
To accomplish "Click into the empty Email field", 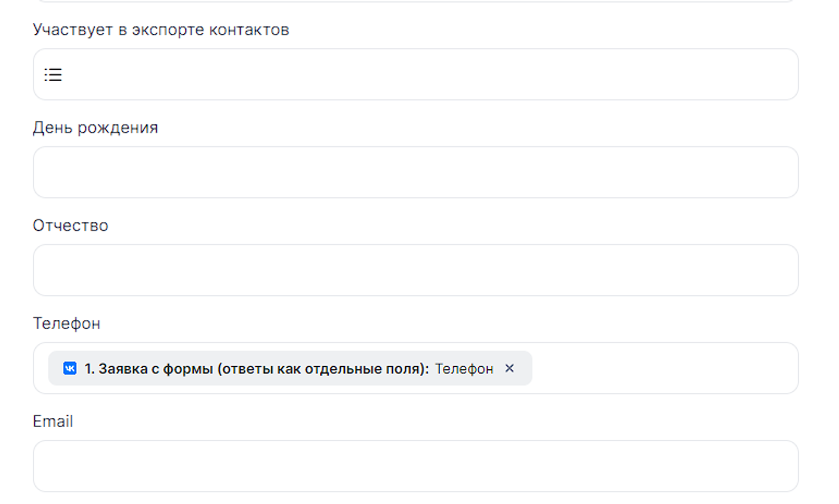I will (415, 466).
